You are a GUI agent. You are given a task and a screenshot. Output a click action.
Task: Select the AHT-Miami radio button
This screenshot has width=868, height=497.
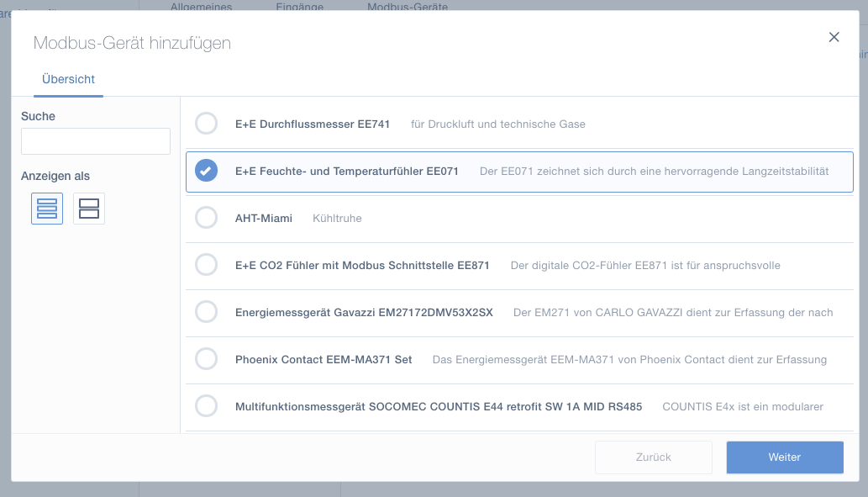click(x=206, y=218)
